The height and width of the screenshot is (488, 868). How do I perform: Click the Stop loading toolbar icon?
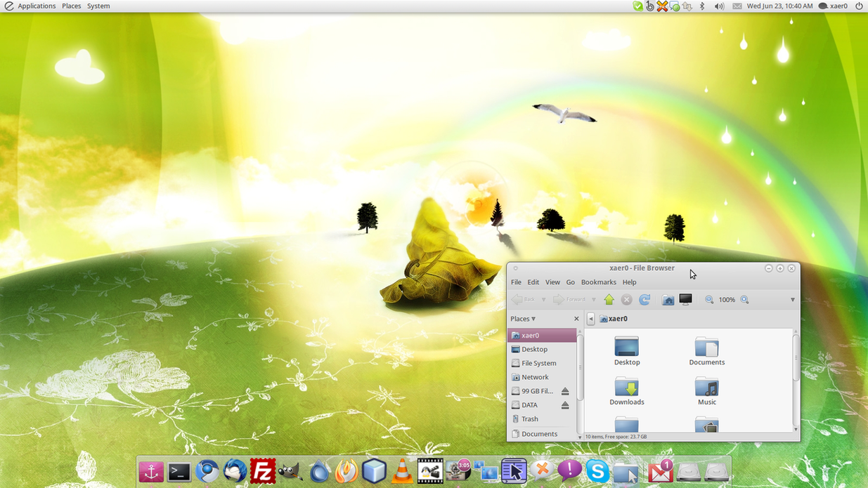coord(626,300)
